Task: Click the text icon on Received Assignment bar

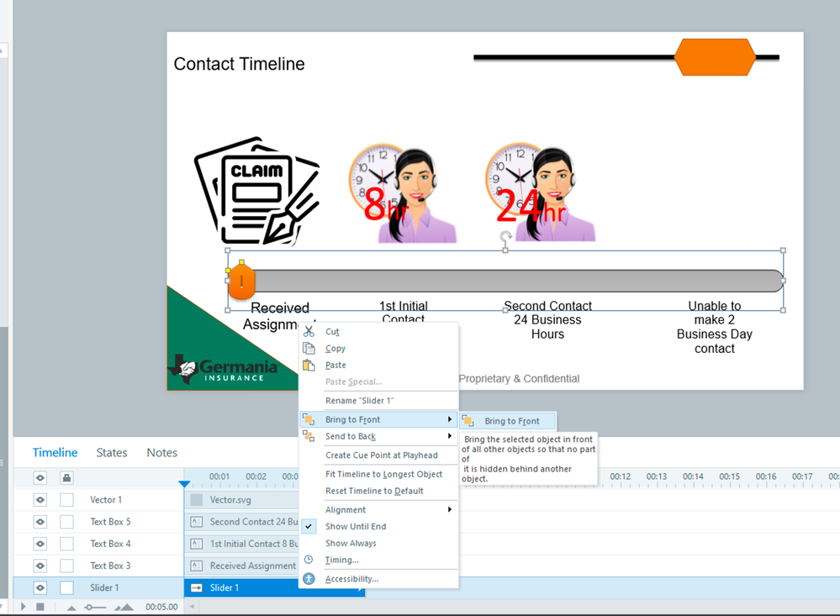Action: [x=197, y=566]
